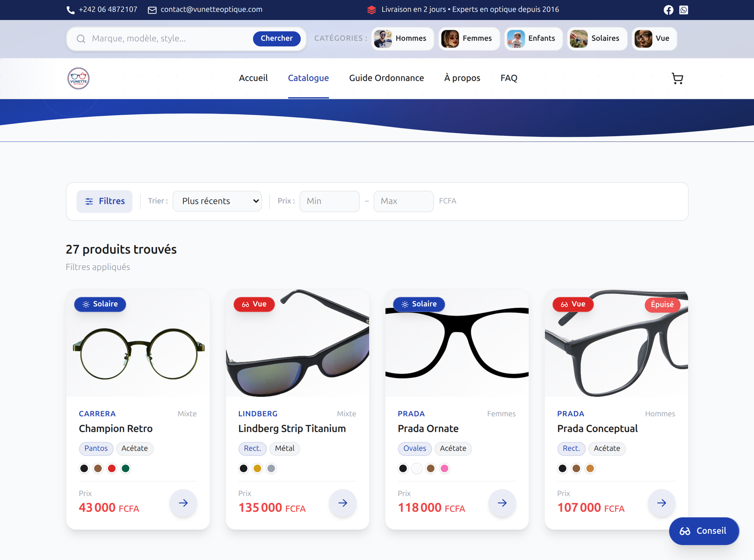
Task: Select brown color on Champion Retro
Action: click(98, 469)
